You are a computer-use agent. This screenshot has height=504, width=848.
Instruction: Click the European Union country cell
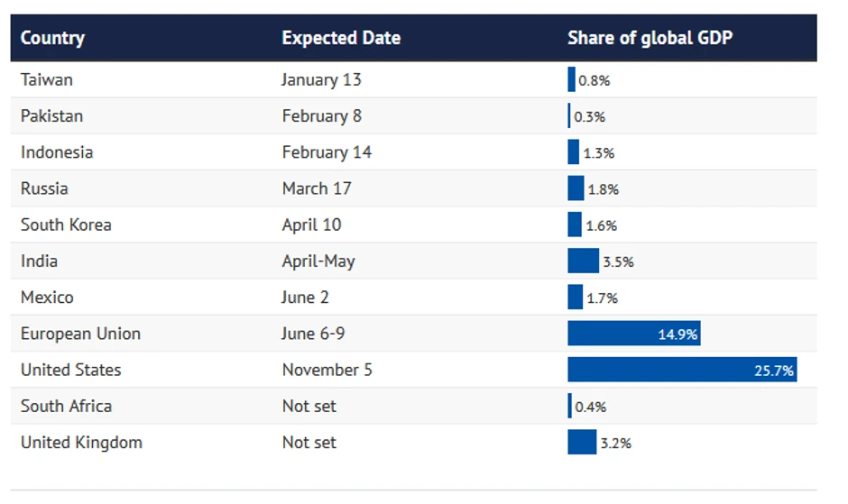coord(80,334)
